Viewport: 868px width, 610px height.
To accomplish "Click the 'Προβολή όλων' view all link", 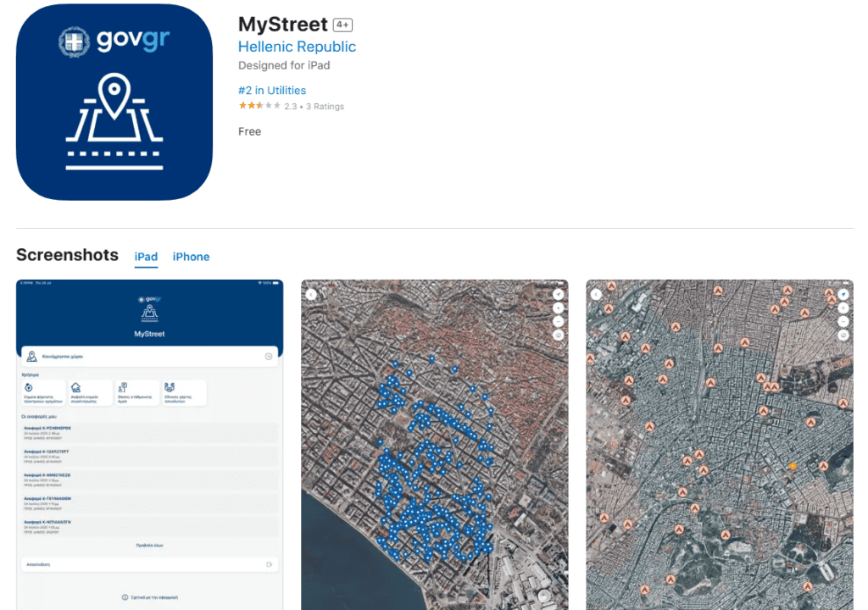I will (x=149, y=546).
